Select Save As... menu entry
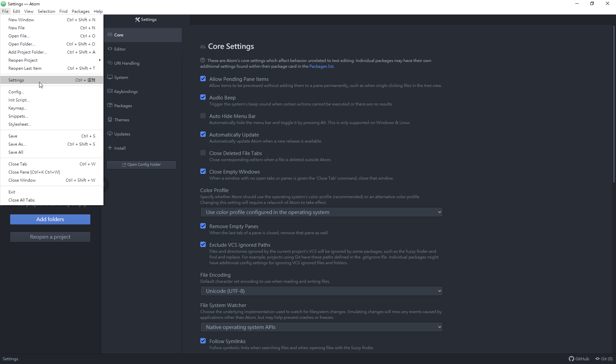The image size is (616, 364). point(52,144)
